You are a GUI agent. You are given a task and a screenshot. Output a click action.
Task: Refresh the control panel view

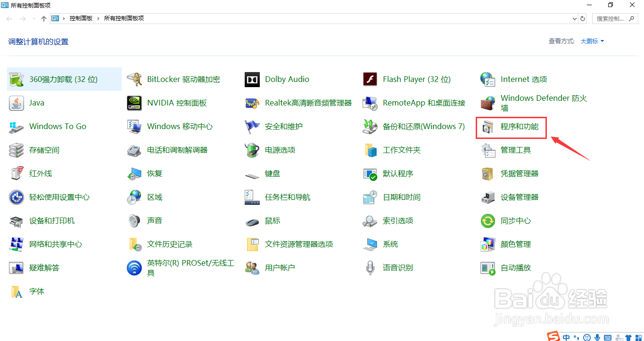(583, 18)
